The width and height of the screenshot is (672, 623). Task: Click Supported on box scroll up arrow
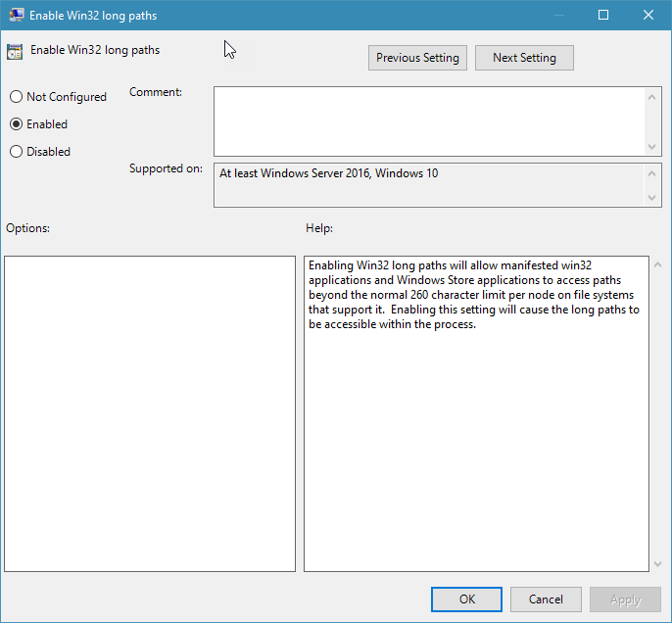653,172
